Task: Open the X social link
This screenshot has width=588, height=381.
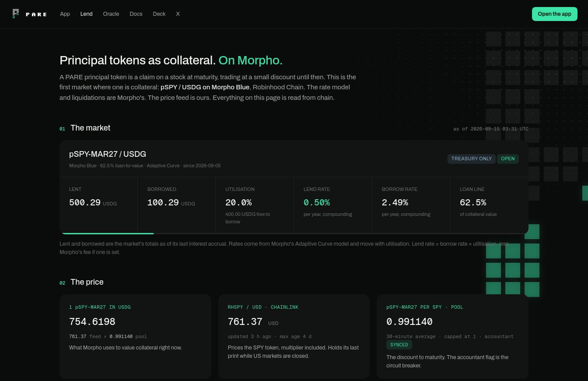Action: [x=178, y=14]
